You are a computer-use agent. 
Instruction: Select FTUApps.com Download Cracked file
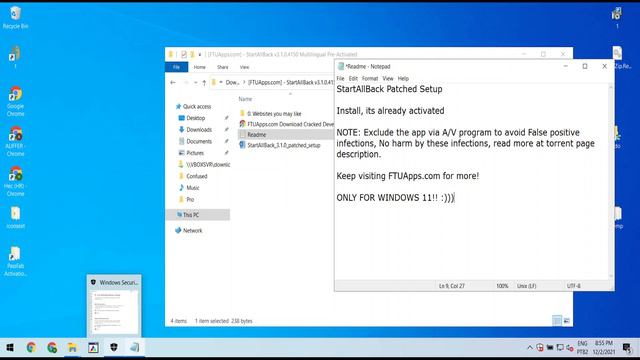[287, 124]
